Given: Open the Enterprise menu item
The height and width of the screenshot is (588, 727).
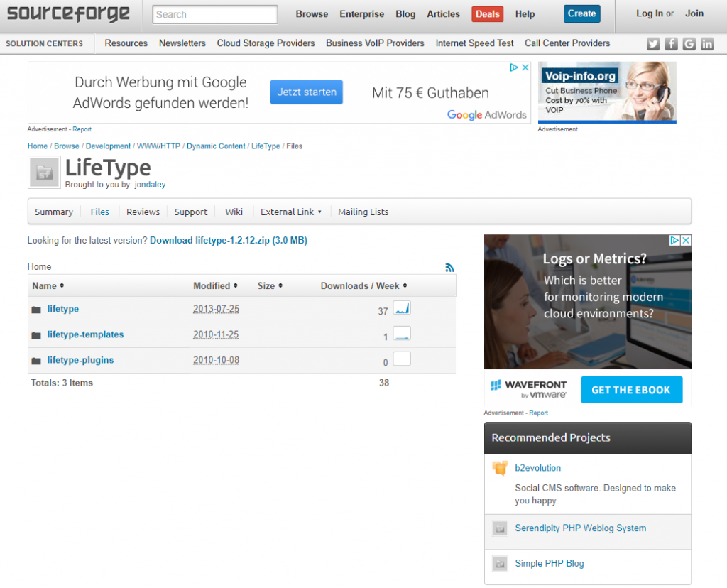Looking at the screenshot, I should tap(361, 13).
